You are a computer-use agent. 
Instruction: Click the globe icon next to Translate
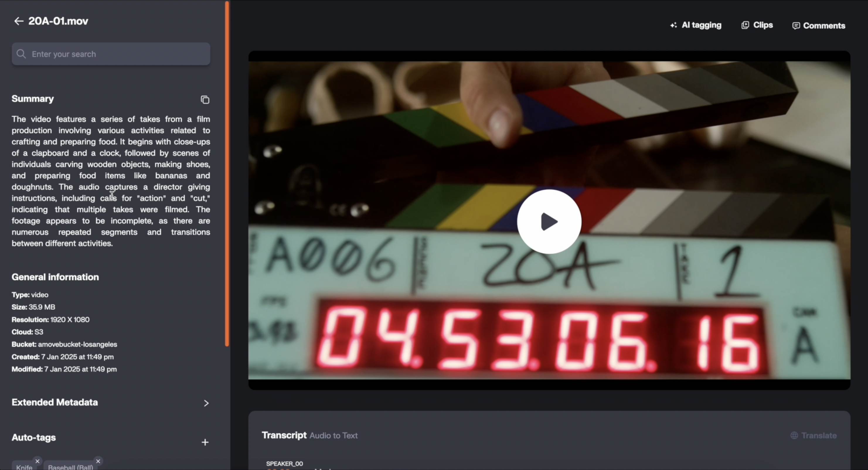tap(794, 435)
